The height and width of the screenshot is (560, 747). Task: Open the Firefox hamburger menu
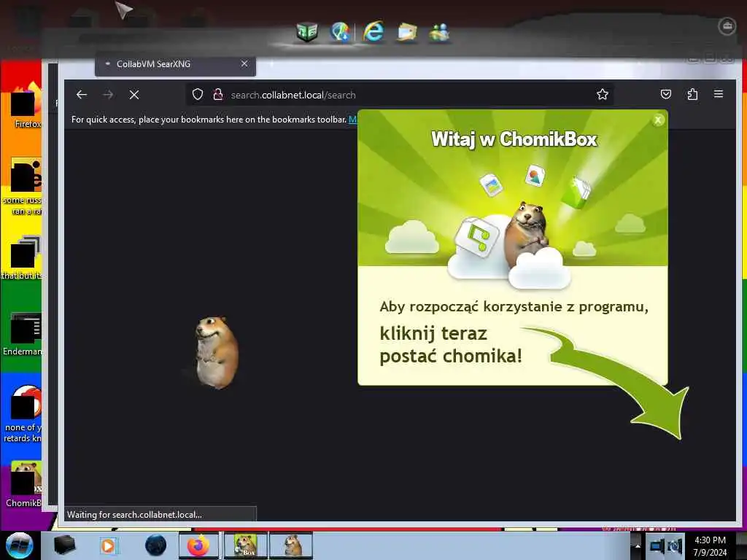click(719, 94)
